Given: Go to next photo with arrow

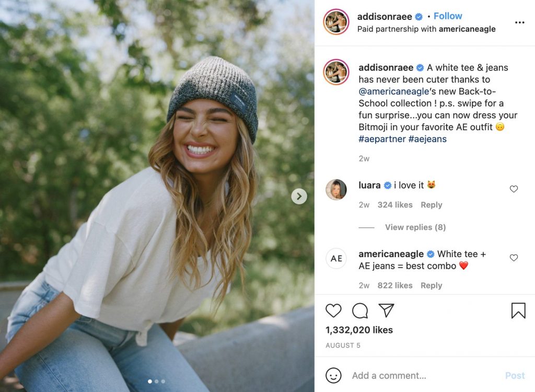Looking at the screenshot, I should point(299,196).
